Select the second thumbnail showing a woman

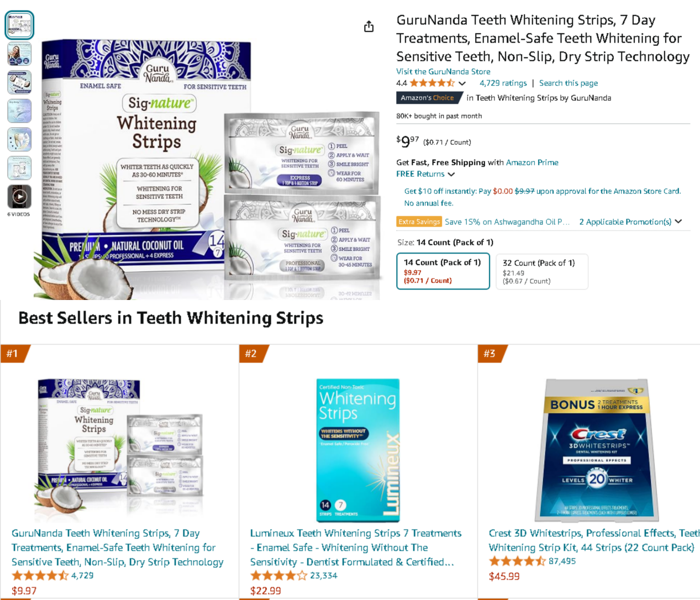[19, 54]
